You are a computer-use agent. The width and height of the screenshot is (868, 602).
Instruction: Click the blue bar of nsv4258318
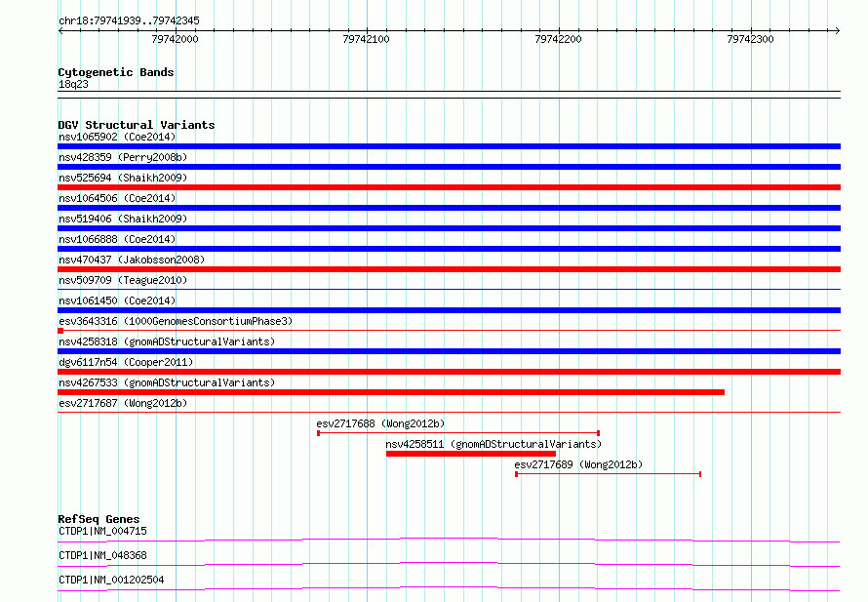[x=449, y=351]
